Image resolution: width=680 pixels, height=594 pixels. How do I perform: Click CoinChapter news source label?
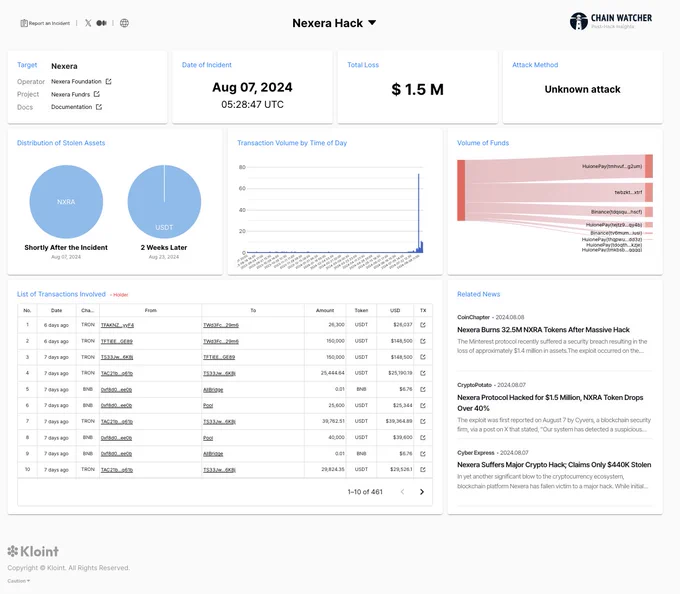(x=473, y=317)
